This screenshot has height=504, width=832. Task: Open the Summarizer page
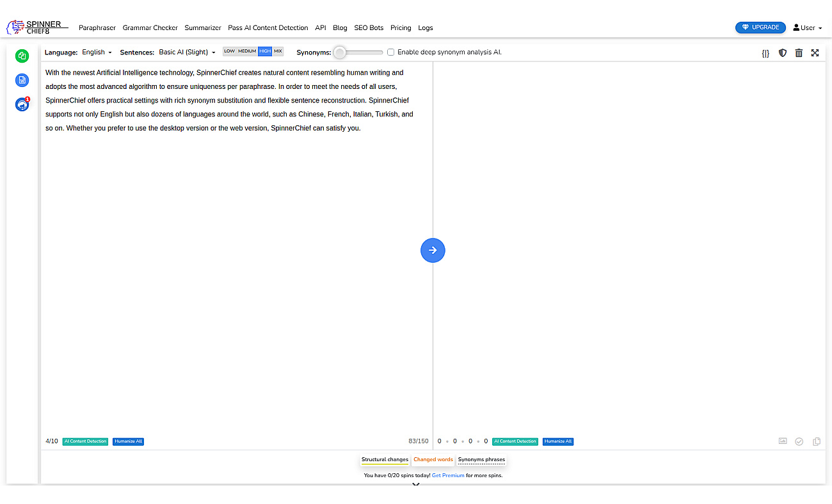coord(203,28)
